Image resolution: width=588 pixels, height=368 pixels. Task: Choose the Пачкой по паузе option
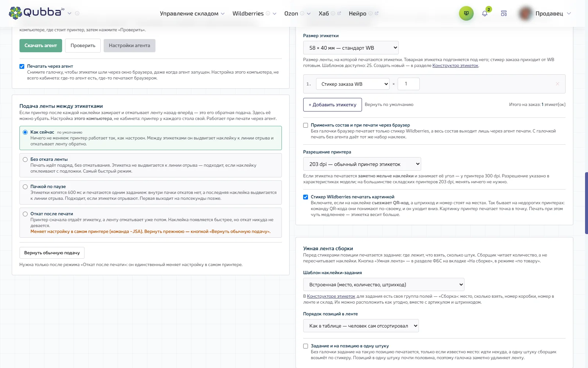pyautogui.click(x=25, y=187)
